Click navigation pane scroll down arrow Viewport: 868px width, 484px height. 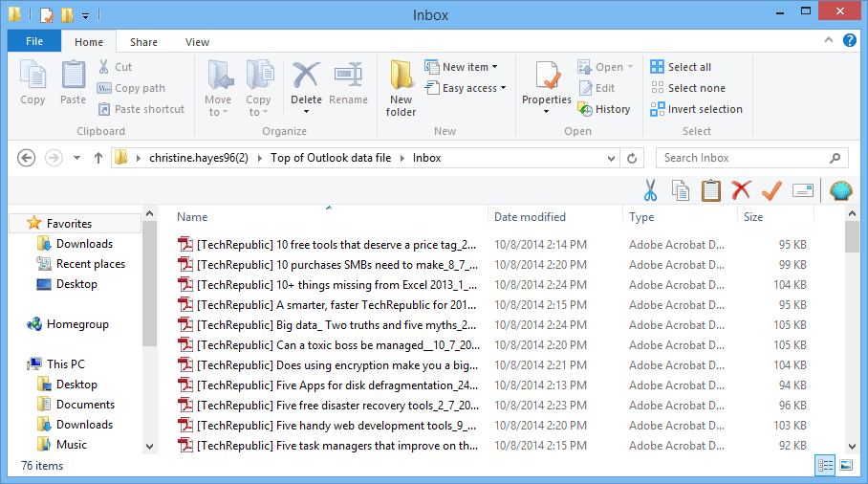tap(149, 447)
